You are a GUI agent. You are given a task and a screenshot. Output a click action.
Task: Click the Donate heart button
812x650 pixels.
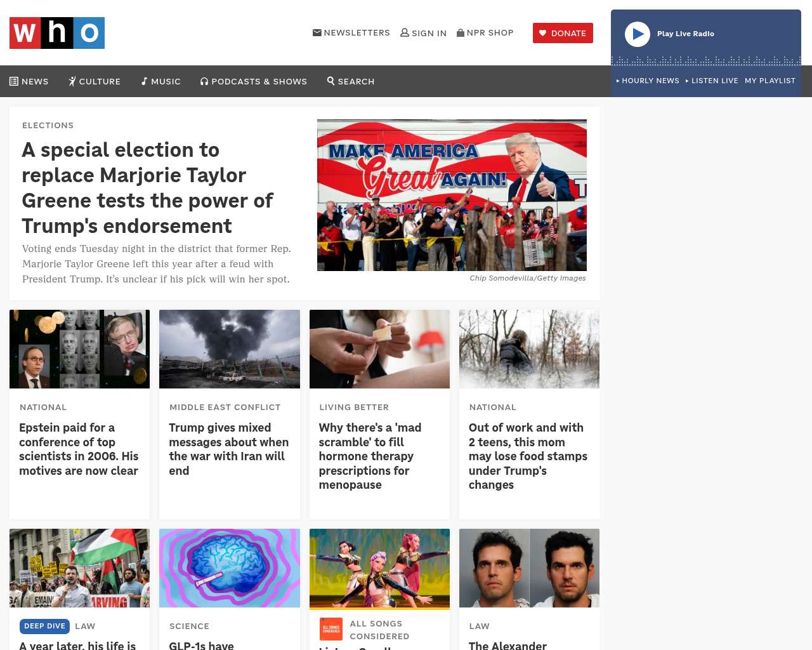click(x=563, y=33)
